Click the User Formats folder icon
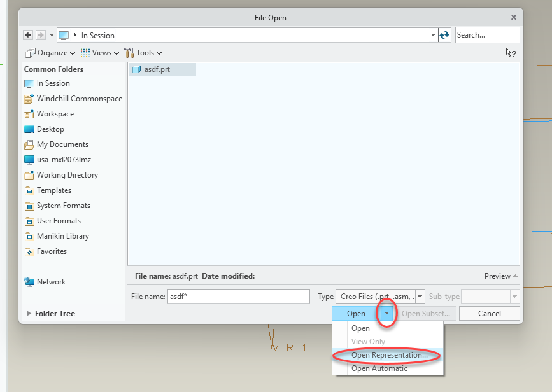 click(29, 221)
